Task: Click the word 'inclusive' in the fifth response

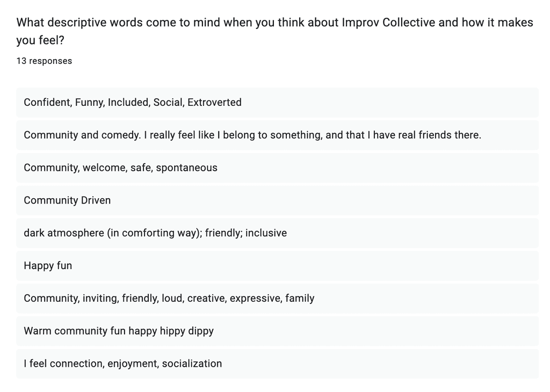Action: tap(266, 233)
